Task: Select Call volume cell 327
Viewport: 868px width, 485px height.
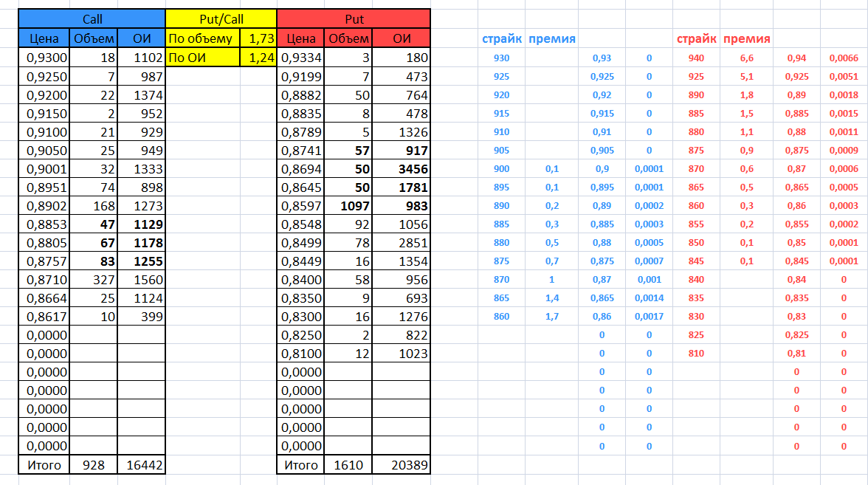Action: point(94,280)
